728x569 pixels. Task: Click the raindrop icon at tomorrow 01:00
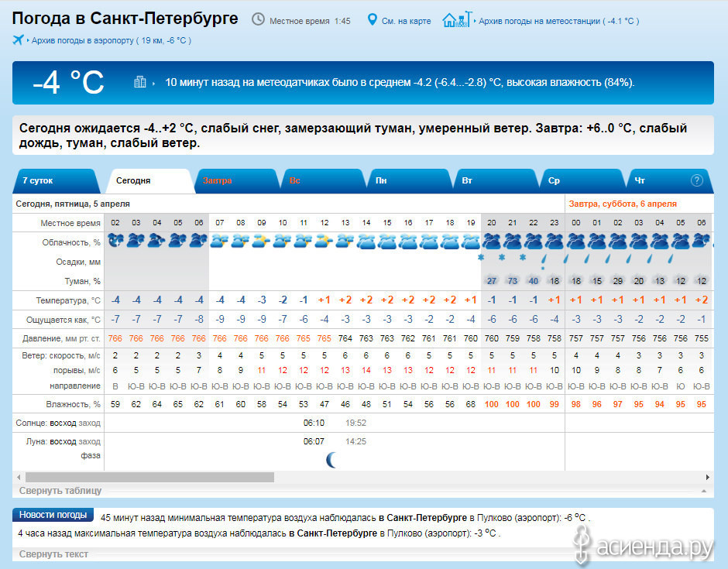click(587, 259)
